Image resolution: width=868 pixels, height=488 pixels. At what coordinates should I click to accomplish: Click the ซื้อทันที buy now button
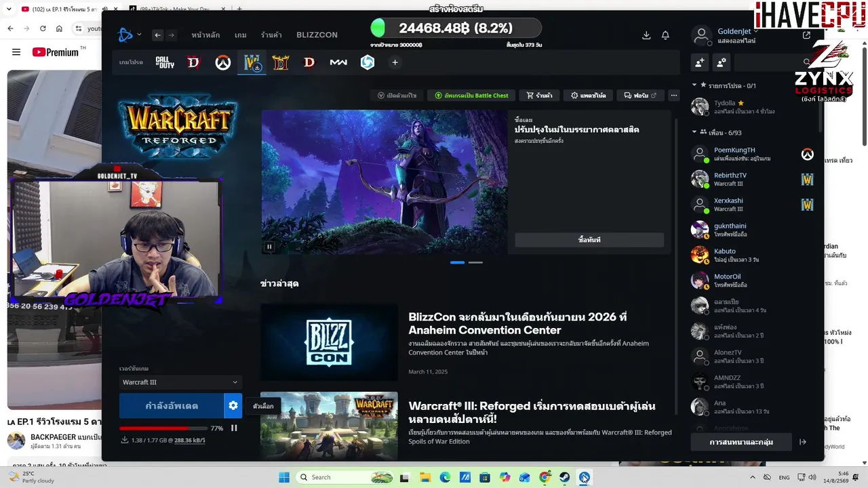[589, 240]
